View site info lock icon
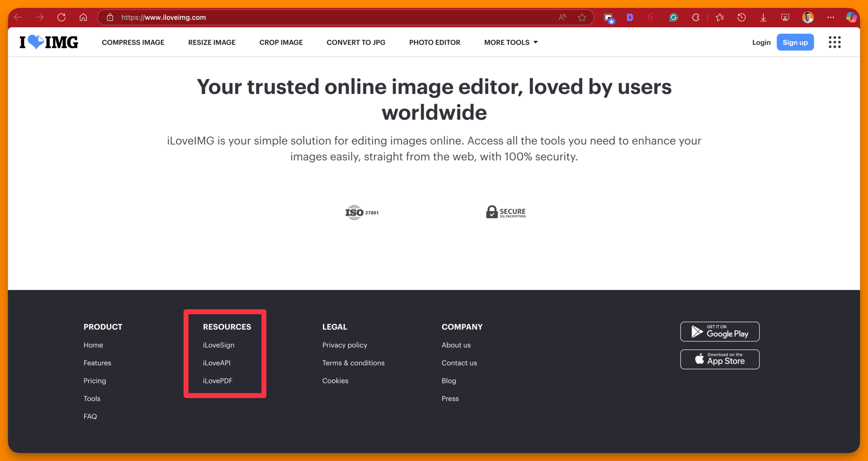 click(x=110, y=17)
